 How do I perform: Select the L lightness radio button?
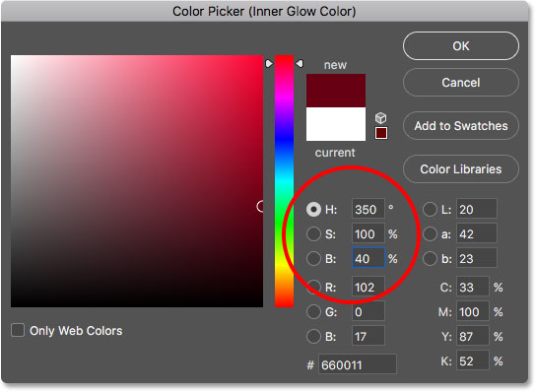click(x=430, y=209)
